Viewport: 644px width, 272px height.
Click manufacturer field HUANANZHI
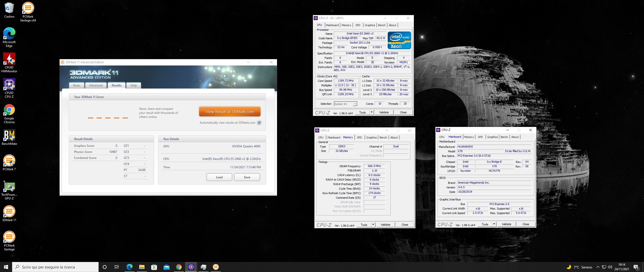[x=494, y=147]
